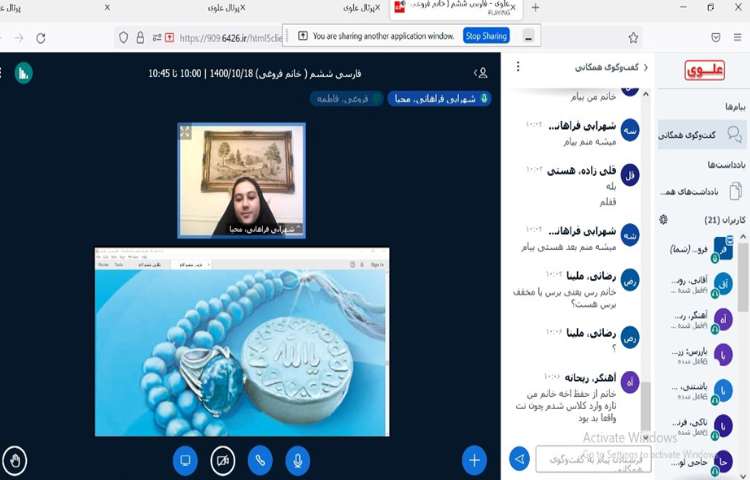Select your own user avatar (شما)
This screenshot has height=480, width=750.
(722, 249)
